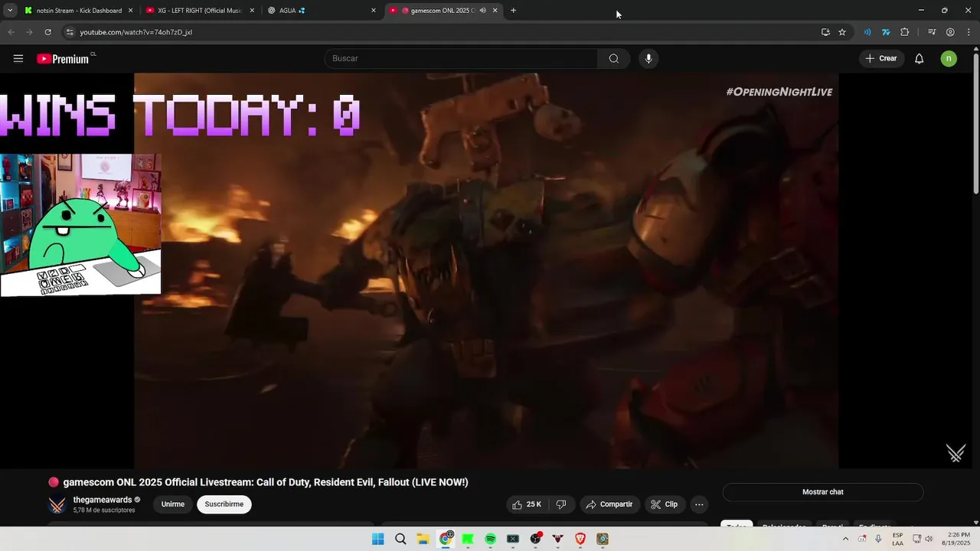This screenshot has height=551, width=980.
Task: Go back to previous page
Action: (x=11, y=32)
